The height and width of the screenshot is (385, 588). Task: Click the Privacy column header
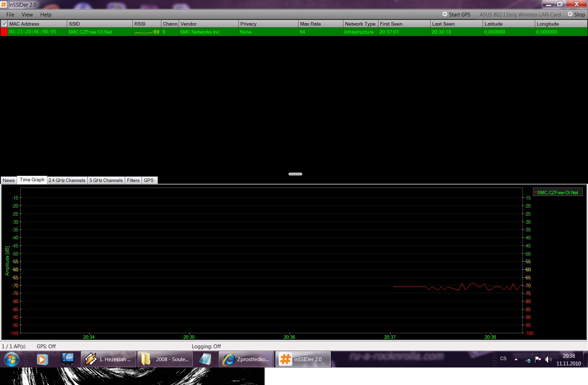(x=268, y=24)
